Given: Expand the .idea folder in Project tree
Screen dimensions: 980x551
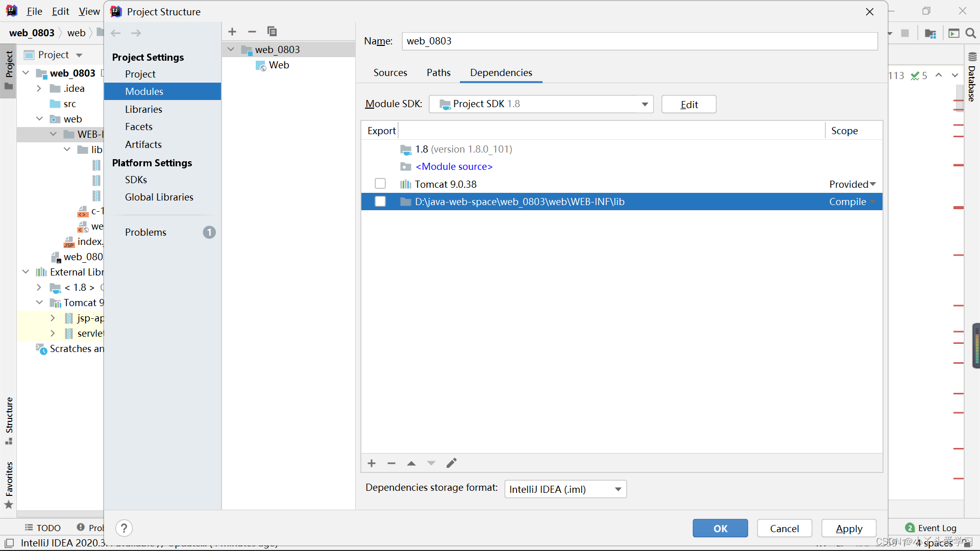Looking at the screenshot, I should (39, 89).
